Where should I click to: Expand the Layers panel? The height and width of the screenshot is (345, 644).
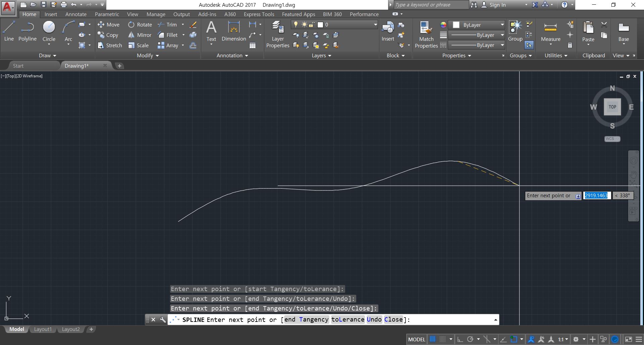[321, 56]
